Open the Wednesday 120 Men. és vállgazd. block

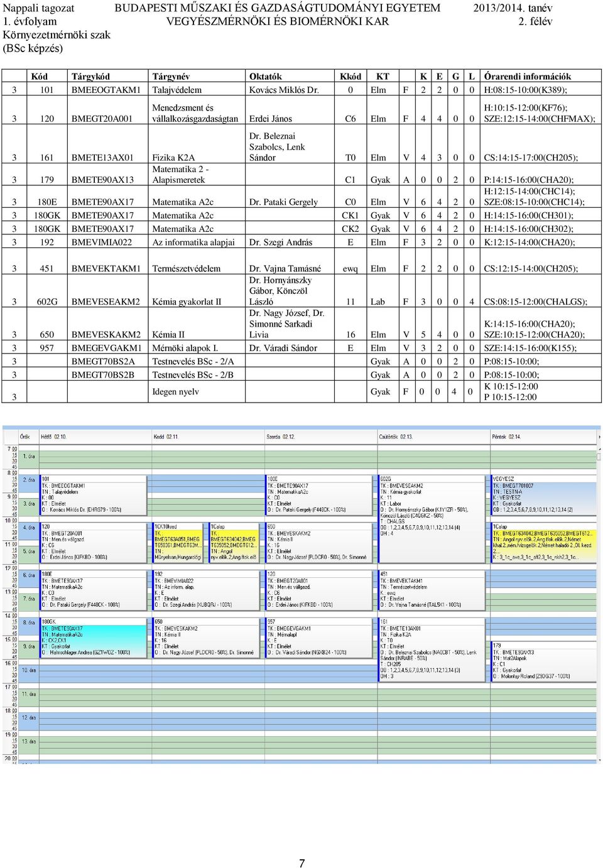(x=320, y=590)
